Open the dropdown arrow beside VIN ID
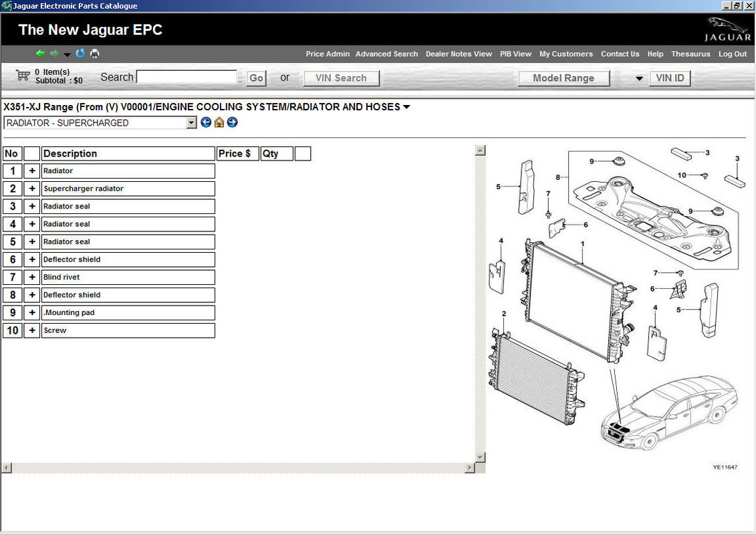This screenshot has width=756, height=535. tap(639, 78)
